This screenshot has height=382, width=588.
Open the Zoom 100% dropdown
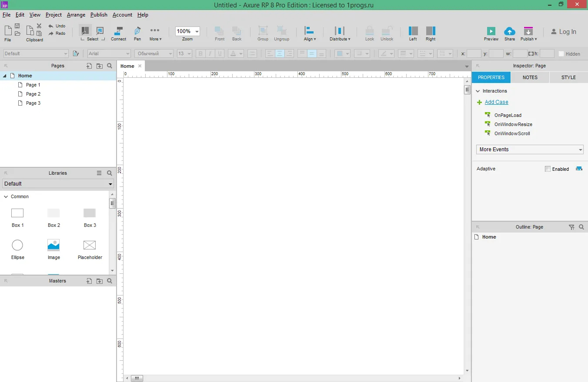coord(187,31)
